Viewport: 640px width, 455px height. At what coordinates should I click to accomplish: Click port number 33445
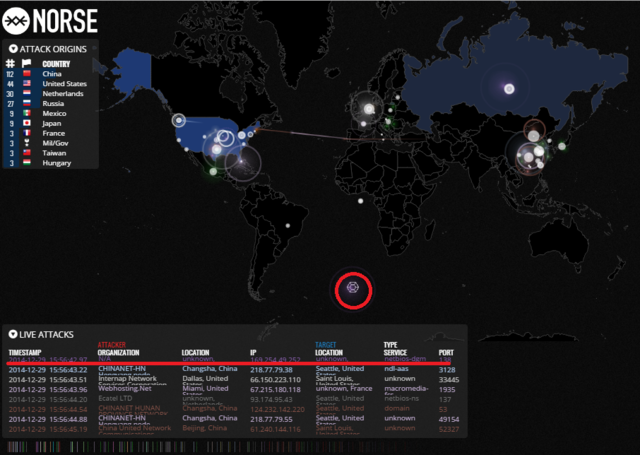(x=449, y=380)
